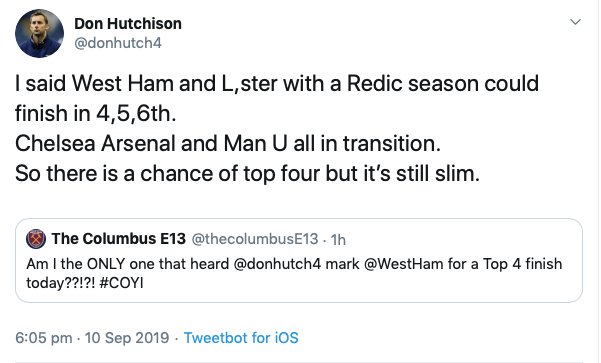This screenshot has height=363, width=601.
Task: Click the "So there is a chance" line
Action: [247, 173]
